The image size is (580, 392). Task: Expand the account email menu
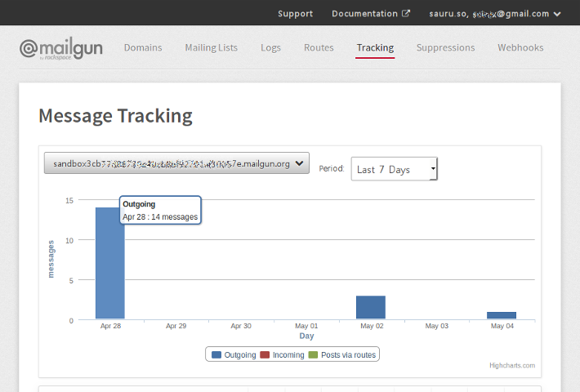click(x=495, y=14)
